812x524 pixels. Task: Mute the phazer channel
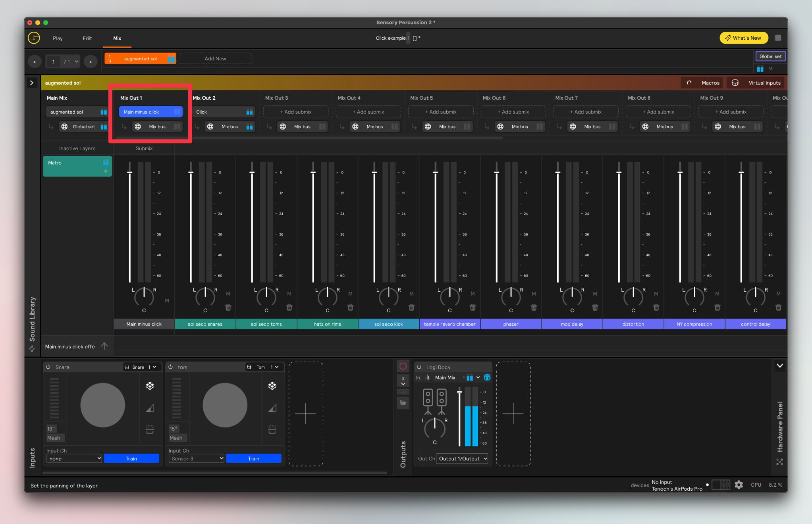point(534,294)
